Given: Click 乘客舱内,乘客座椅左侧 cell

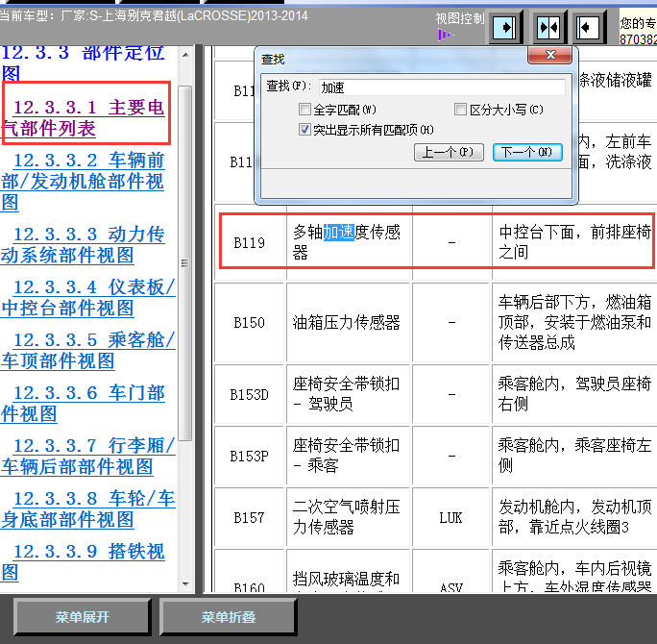Looking at the screenshot, I should pyautogui.click(x=574, y=456).
